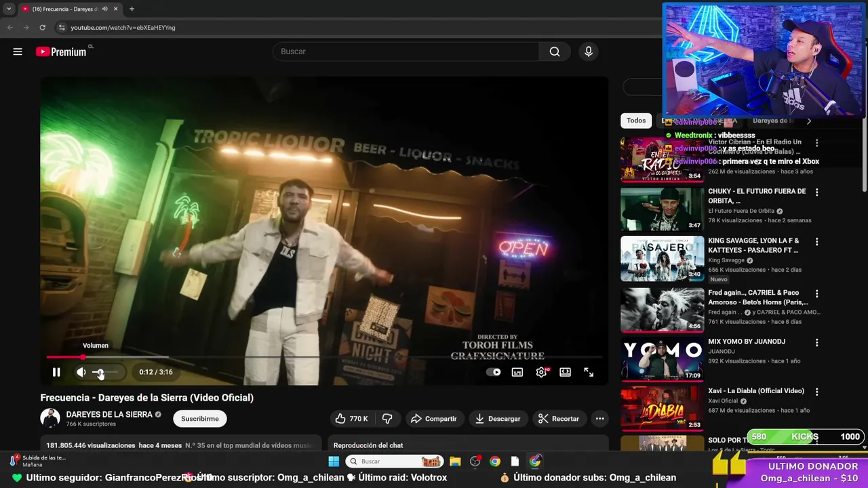Click the youtube.com URL address bar

(x=123, y=28)
